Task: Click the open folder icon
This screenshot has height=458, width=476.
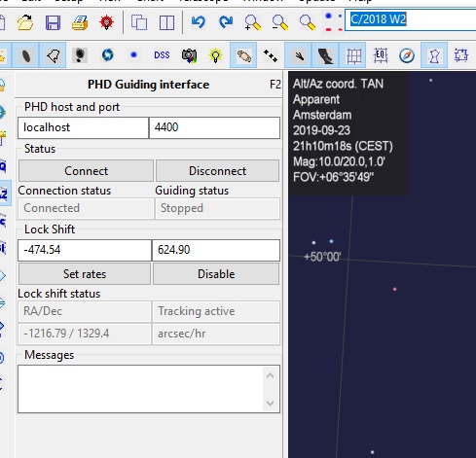Action: (x=25, y=22)
